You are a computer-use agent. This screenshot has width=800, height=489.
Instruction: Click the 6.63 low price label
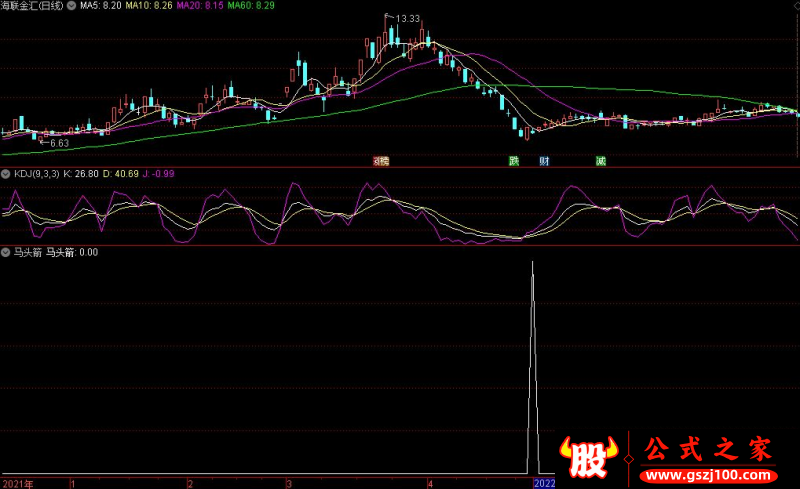(59, 143)
